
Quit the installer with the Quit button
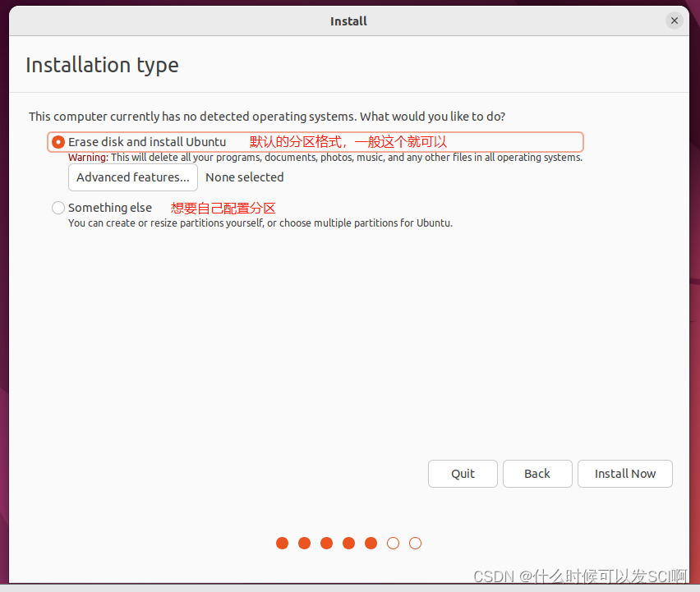coord(463,474)
